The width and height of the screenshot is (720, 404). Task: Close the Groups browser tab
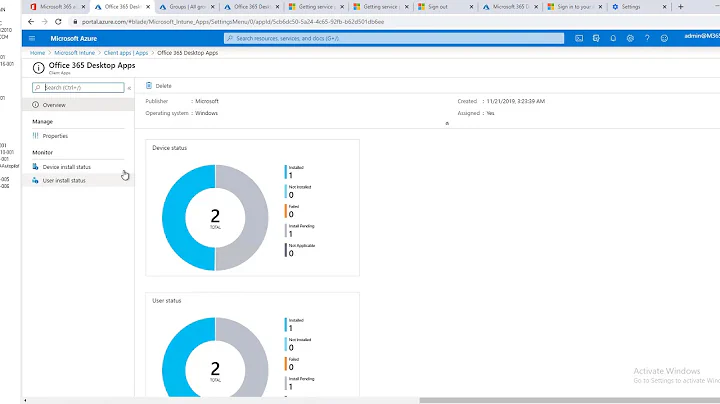click(213, 7)
